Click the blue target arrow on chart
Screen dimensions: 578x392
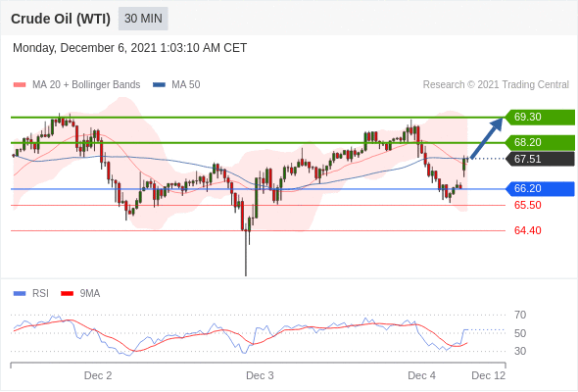(x=487, y=138)
